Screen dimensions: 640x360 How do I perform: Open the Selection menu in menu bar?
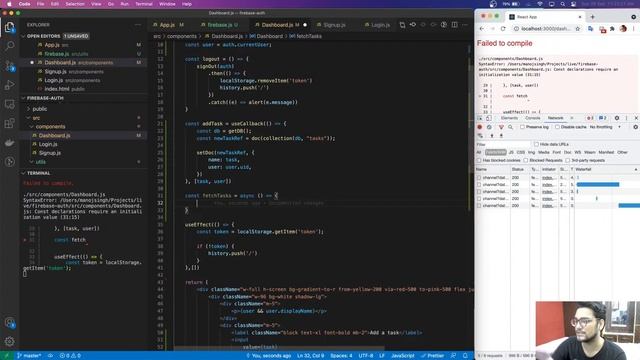(75, 4)
